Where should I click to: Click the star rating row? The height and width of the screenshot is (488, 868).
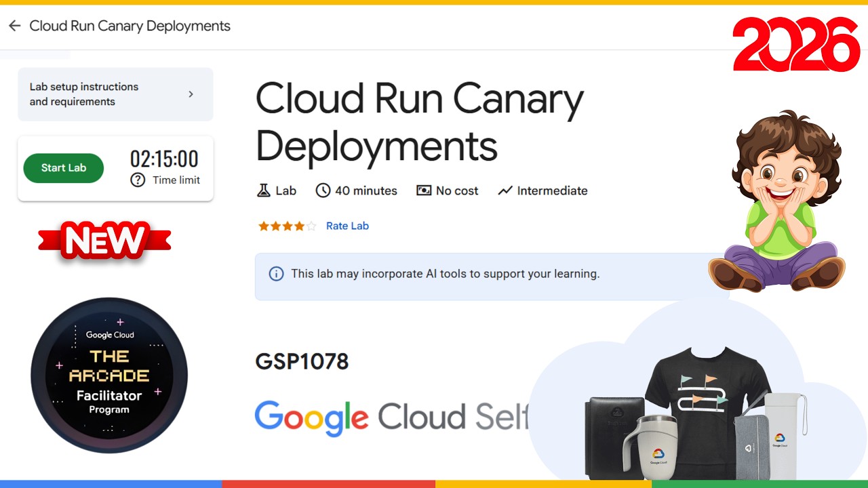coord(287,226)
